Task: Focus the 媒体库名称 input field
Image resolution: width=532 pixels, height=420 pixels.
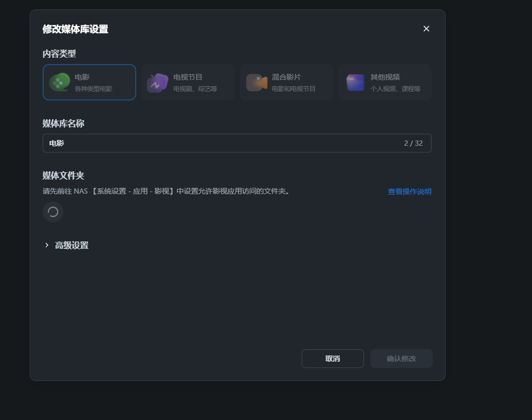Action: click(x=237, y=143)
